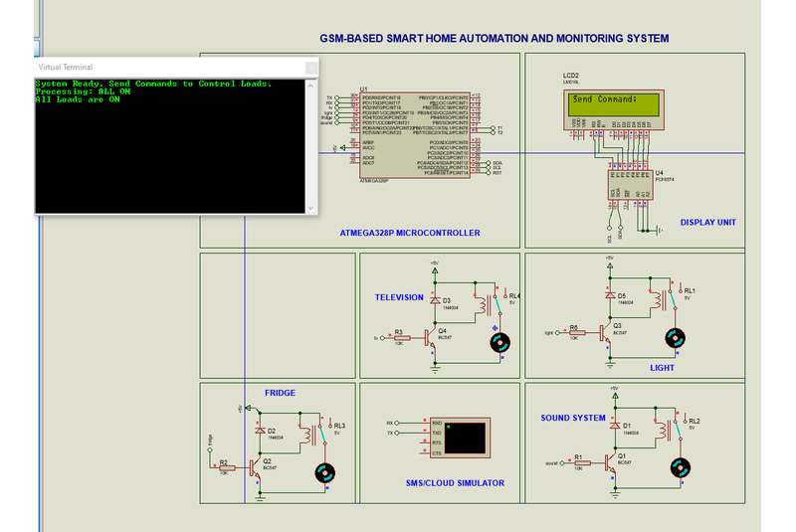
Task: Select the 'fridge' input terminal near R2
Action: pos(210,449)
